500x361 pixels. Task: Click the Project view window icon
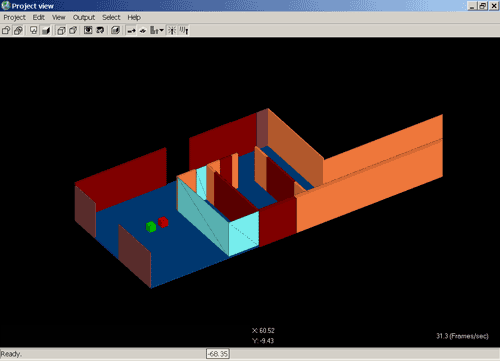(x=6, y=6)
